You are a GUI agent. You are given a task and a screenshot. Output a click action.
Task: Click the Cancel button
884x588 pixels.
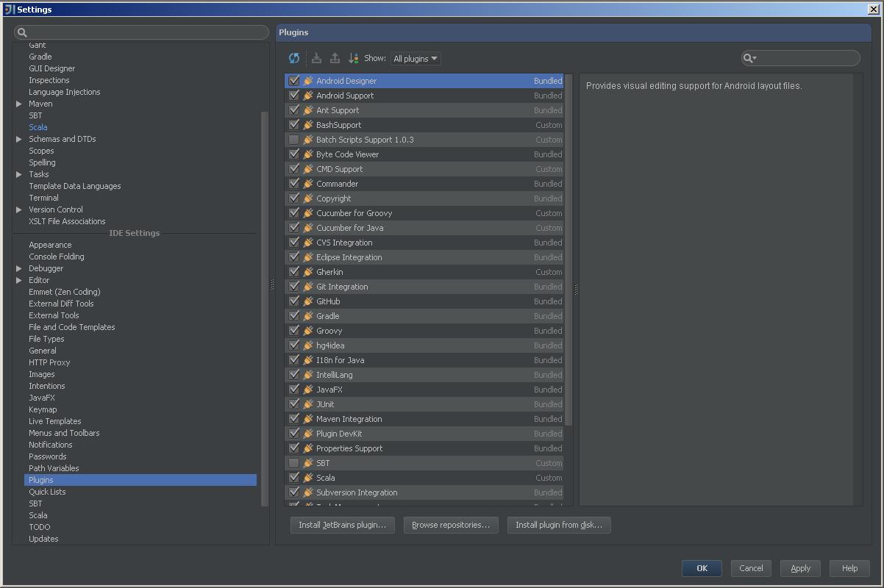click(751, 568)
